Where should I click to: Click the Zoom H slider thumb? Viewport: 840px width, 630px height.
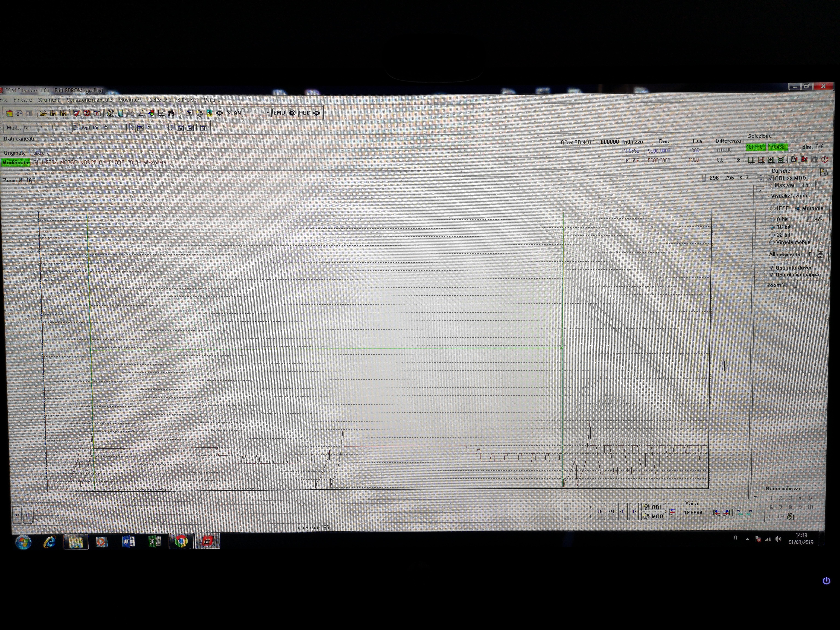[704, 178]
